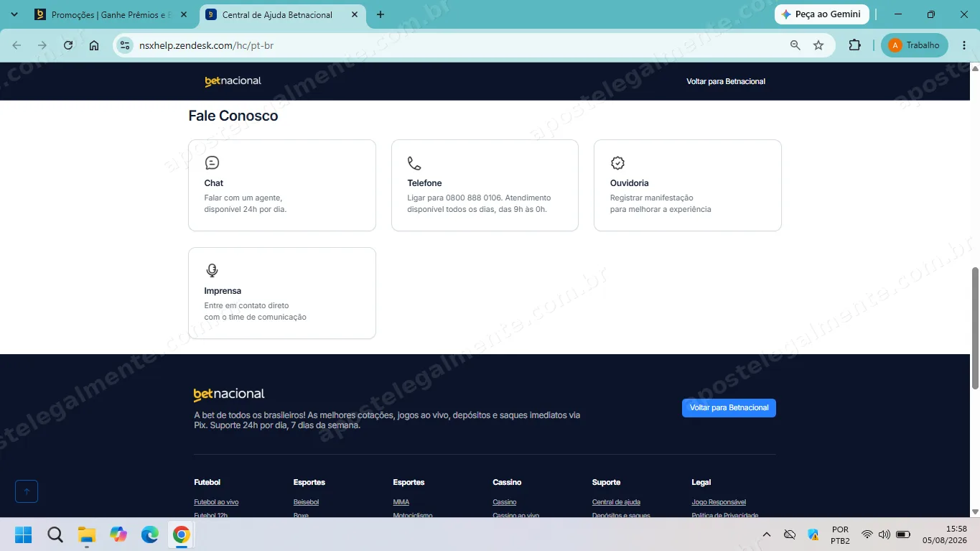Navigate forward with the browser forward arrow
Image resolution: width=980 pixels, height=551 pixels.
42,45
